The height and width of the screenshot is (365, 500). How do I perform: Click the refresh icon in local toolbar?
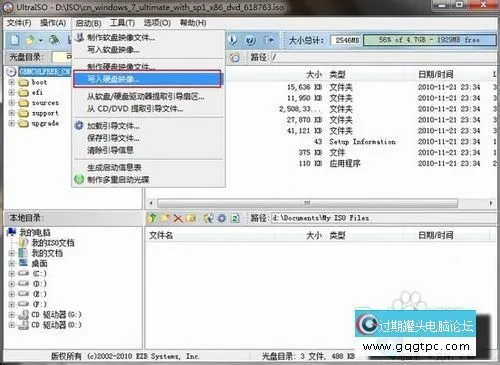click(235, 218)
